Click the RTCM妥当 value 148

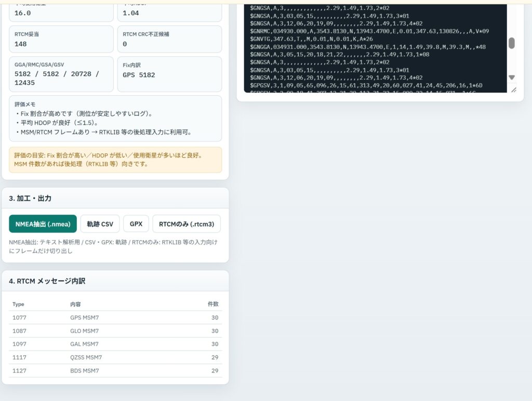(20, 44)
